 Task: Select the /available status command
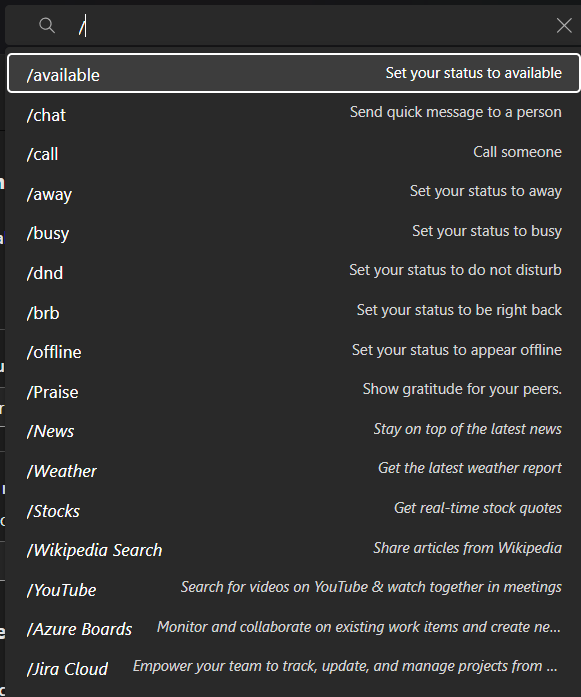click(x=294, y=73)
